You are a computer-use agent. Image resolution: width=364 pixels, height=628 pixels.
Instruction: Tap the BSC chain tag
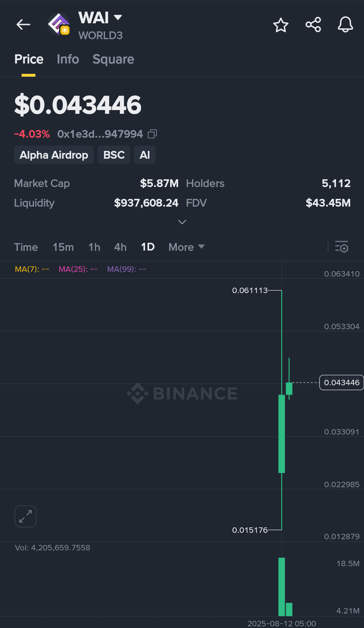114,155
